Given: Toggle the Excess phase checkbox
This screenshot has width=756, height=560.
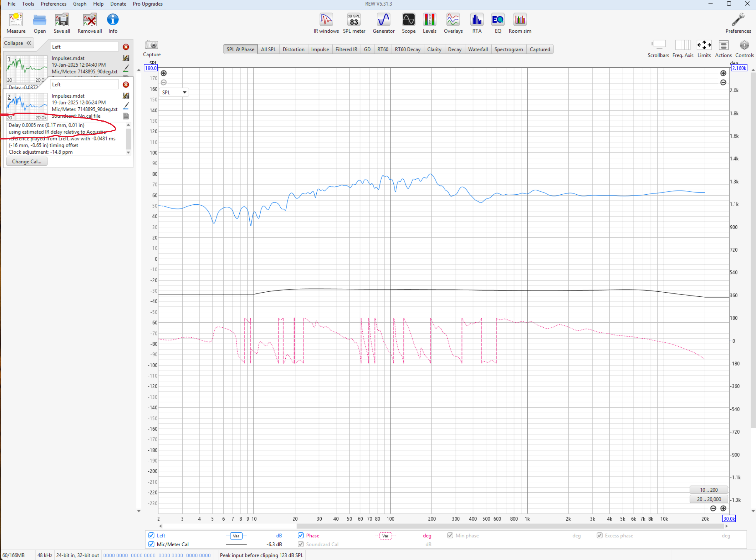Looking at the screenshot, I should click(600, 535).
